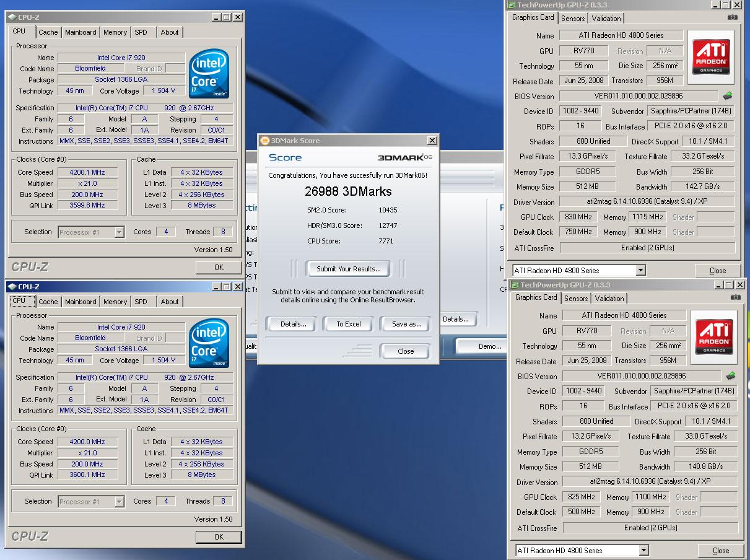Click the BIOS save chip icon in bottom GPU-Z

click(x=731, y=375)
